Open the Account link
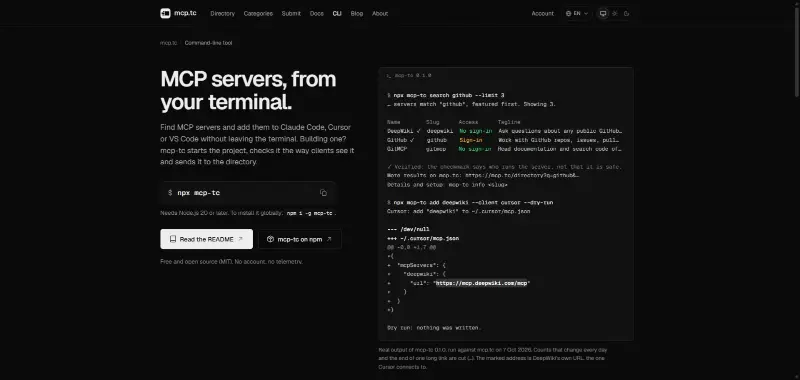The height and width of the screenshot is (380, 800). [542, 14]
